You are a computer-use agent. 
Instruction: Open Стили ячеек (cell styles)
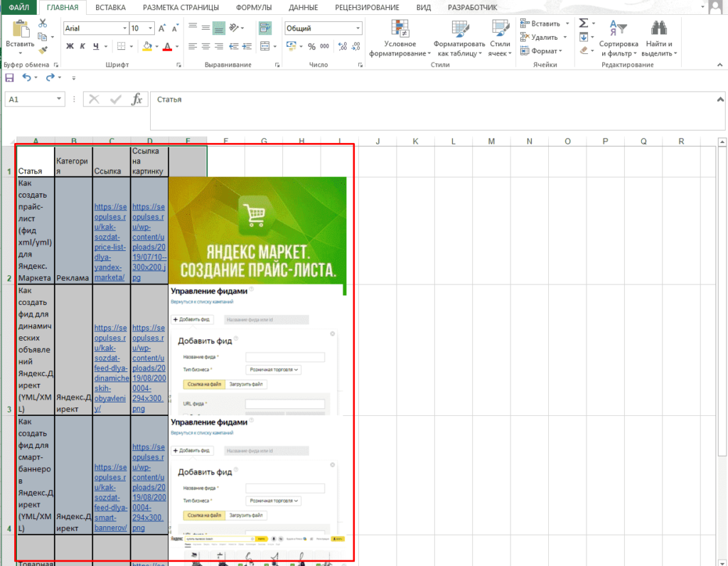pyautogui.click(x=500, y=38)
